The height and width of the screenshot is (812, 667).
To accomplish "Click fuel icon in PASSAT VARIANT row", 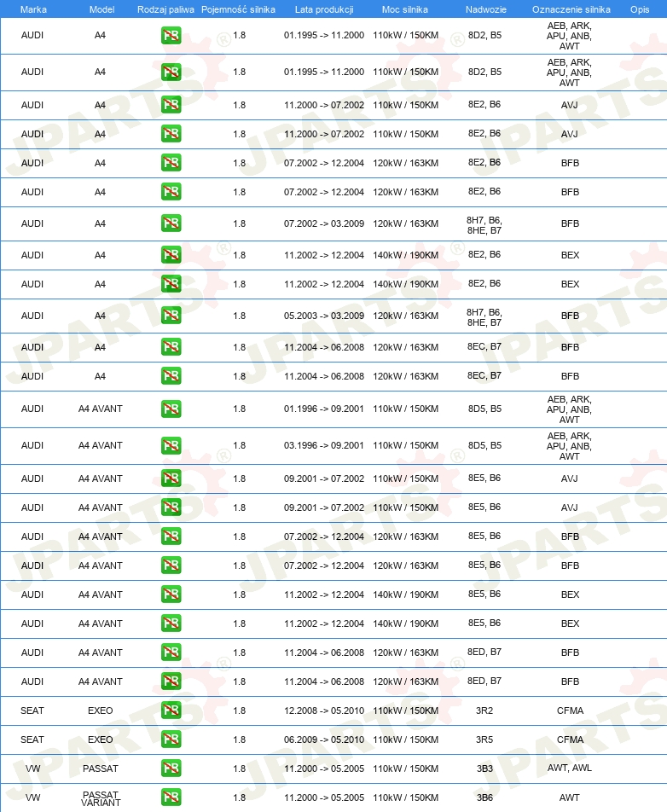I will 171,797.
